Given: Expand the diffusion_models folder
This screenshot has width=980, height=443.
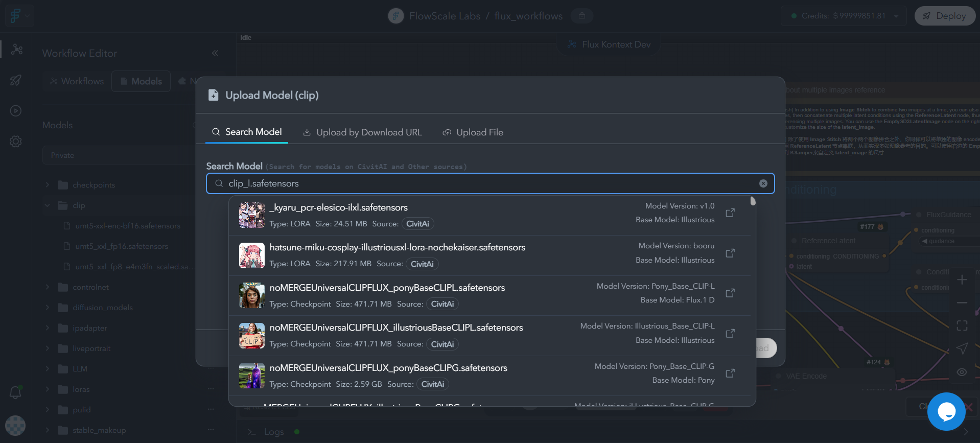Looking at the screenshot, I should point(48,308).
